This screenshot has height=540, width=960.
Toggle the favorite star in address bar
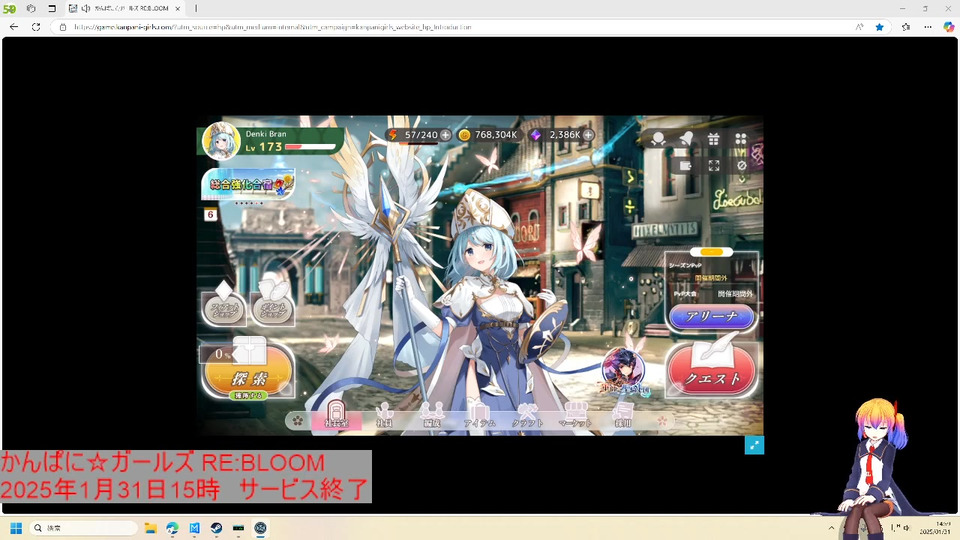pyautogui.click(x=880, y=27)
